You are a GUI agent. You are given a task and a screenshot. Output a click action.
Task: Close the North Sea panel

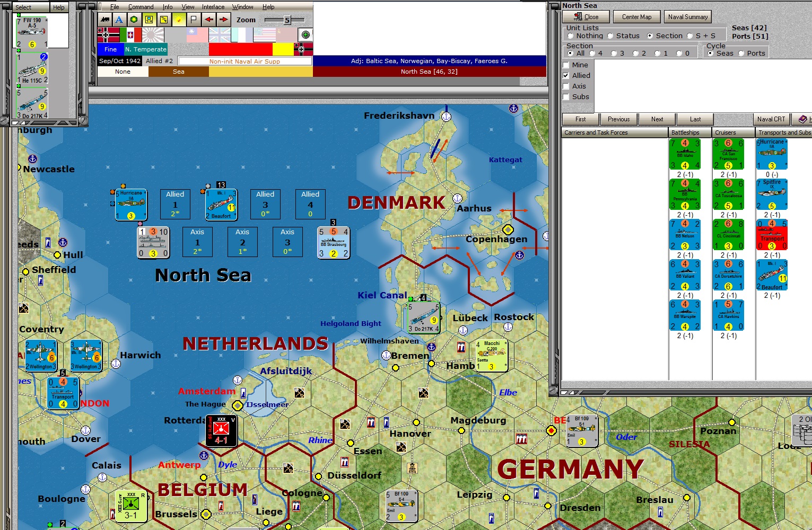586,17
